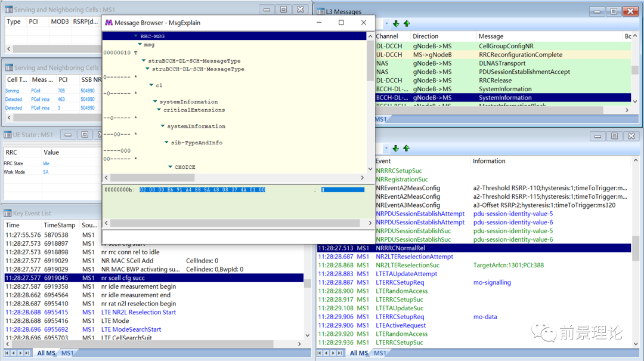Select the RRCRelease message row
Viewport: 644px width, 361px height.
(495, 81)
